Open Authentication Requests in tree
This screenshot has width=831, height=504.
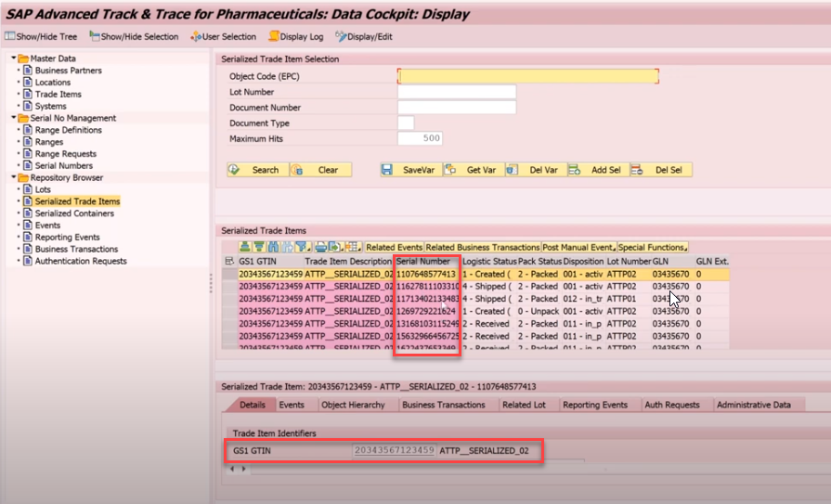[x=81, y=261]
